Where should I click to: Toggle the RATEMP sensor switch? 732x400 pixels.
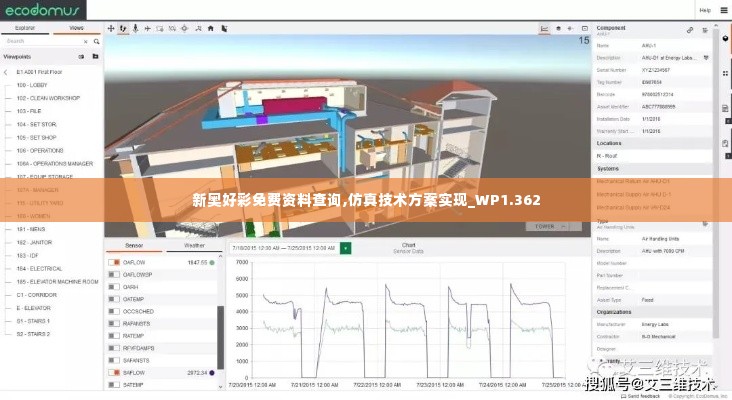(x=114, y=336)
